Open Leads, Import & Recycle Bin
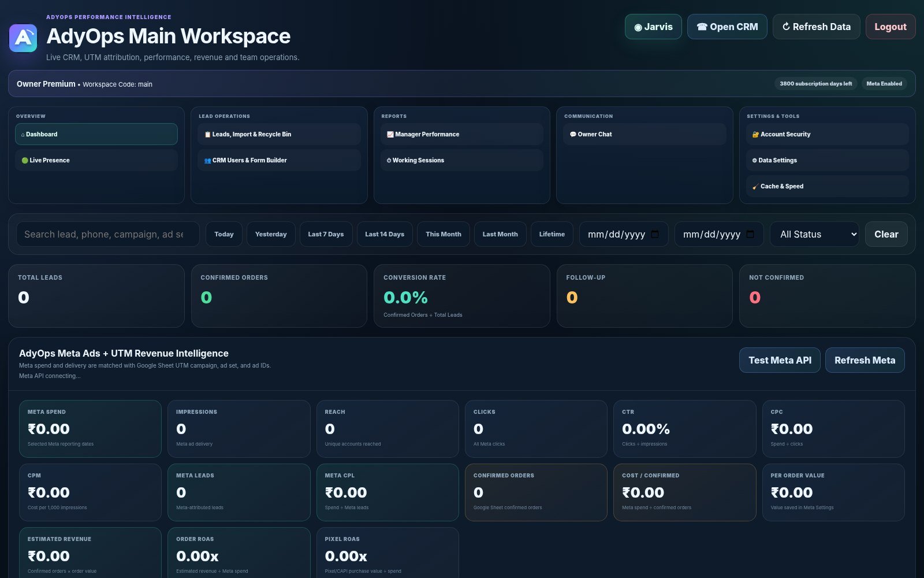The width and height of the screenshot is (924, 578). click(x=279, y=134)
